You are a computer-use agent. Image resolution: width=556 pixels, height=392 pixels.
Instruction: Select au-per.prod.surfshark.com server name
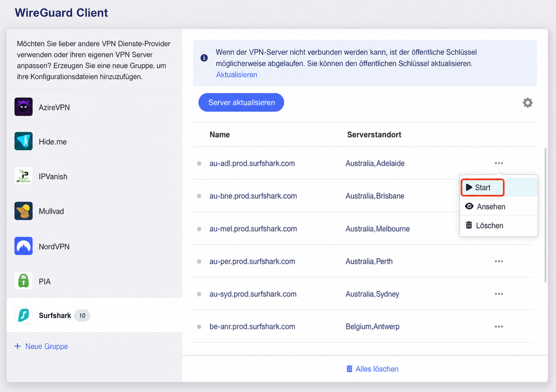pos(252,261)
